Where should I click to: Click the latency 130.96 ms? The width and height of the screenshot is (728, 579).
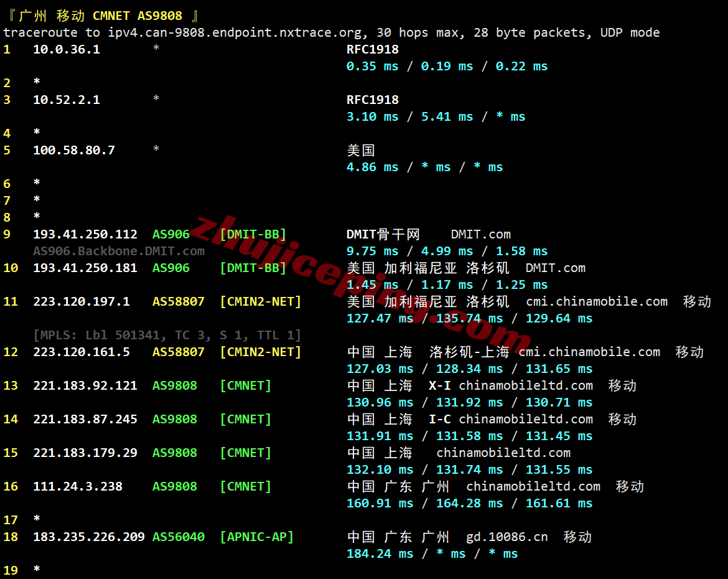pyautogui.click(x=380, y=402)
